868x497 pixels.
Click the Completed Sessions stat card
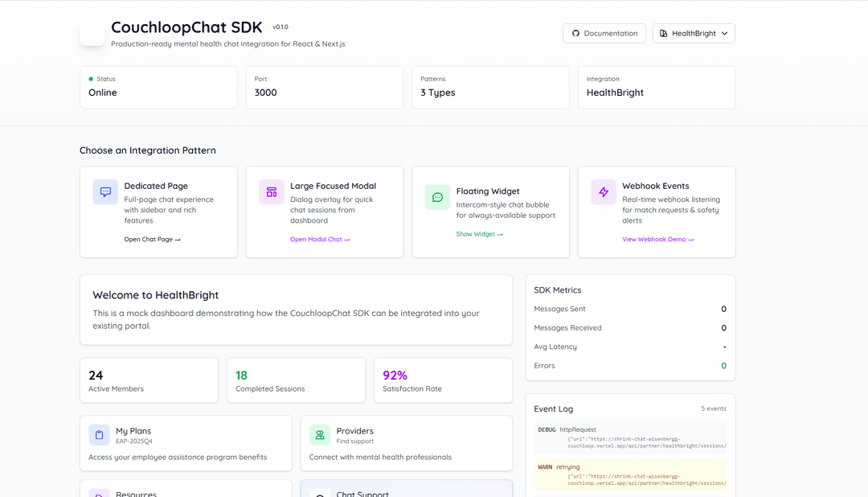(296, 380)
